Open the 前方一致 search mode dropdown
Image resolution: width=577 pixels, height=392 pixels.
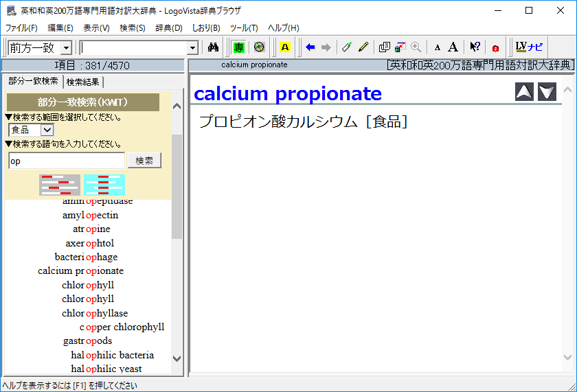66,48
